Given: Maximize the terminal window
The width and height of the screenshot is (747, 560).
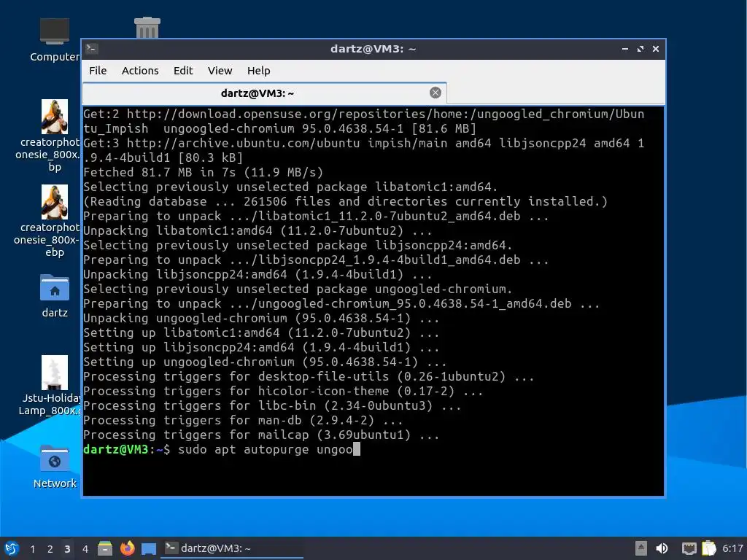Looking at the screenshot, I should click(640, 49).
